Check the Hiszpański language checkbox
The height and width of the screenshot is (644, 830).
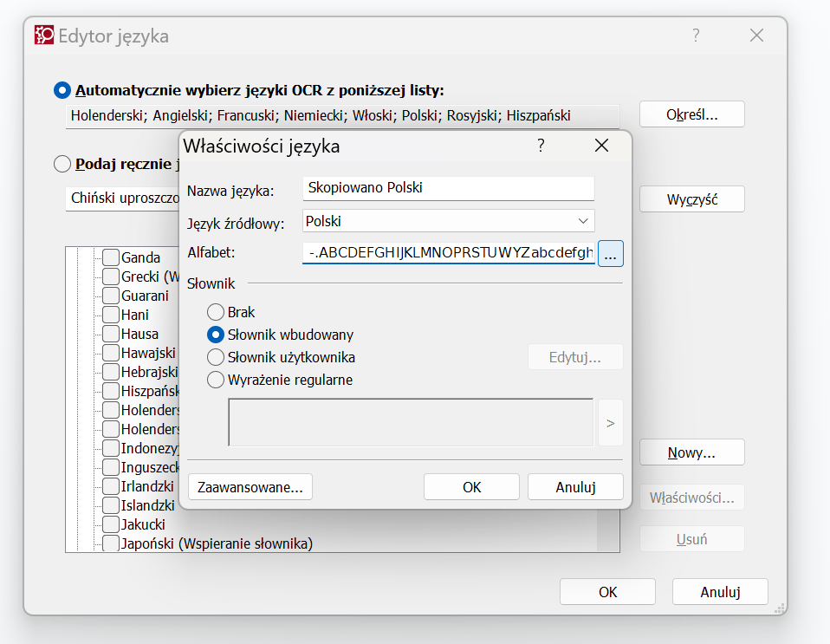tap(110, 390)
